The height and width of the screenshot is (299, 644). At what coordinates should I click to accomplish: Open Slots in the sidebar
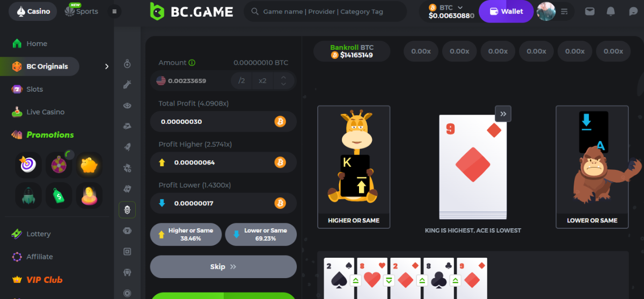point(34,89)
